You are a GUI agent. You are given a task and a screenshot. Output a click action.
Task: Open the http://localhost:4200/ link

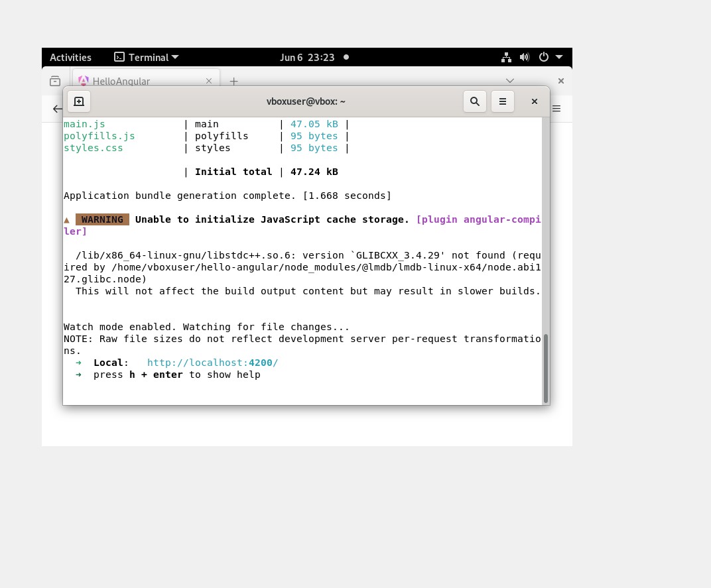pyautogui.click(x=212, y=363)
